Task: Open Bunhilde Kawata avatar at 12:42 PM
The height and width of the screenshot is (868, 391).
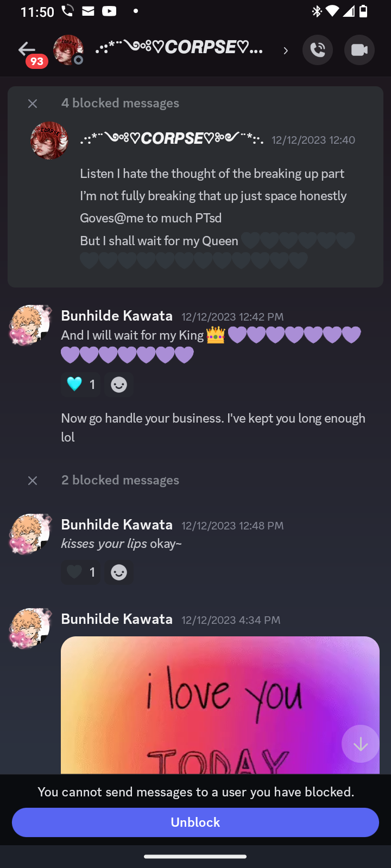Action: (30, 325)
